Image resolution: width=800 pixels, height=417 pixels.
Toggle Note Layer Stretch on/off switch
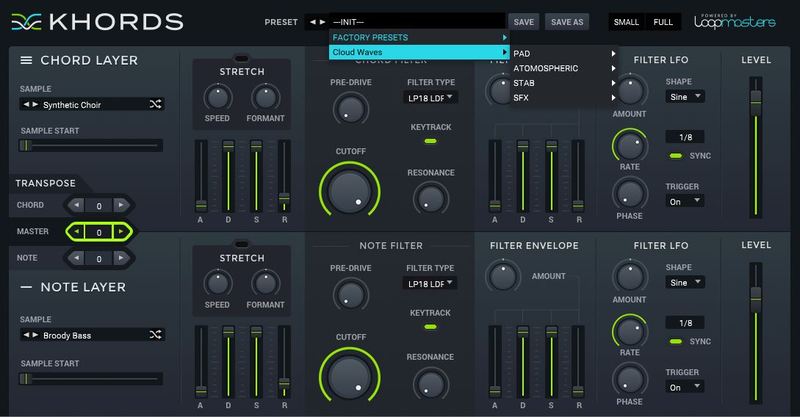(241, 244)
